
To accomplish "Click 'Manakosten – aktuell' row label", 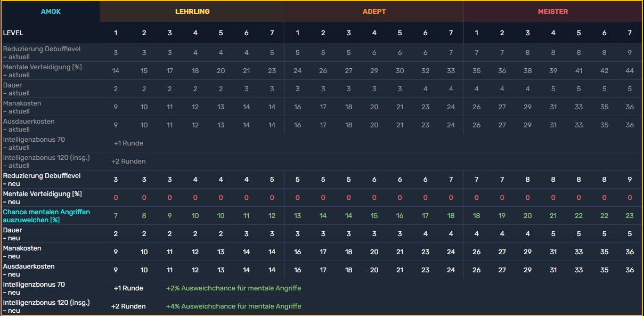I will [x=22, y=107].
